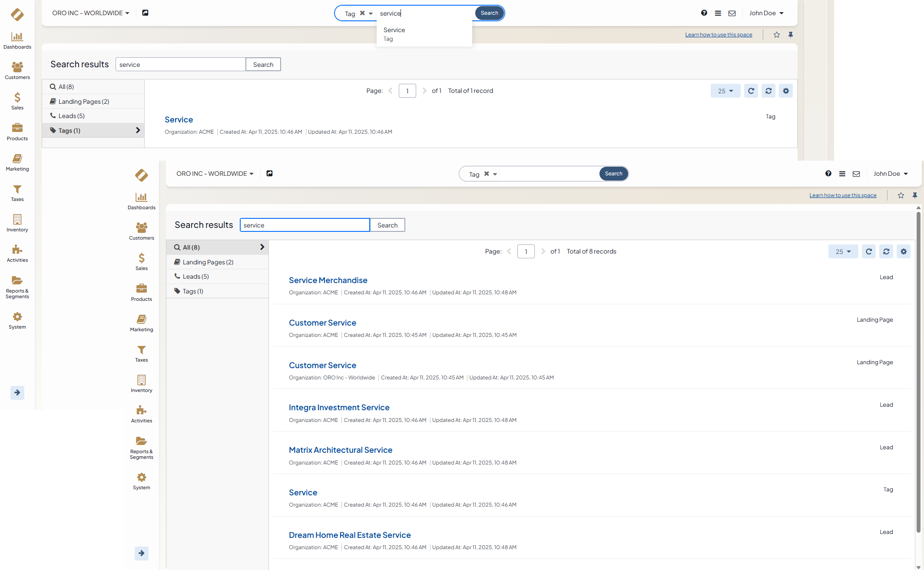Open the Service Merchandise result
The width and height of the screenshot is (924, 570).
(x=328, y=280)
